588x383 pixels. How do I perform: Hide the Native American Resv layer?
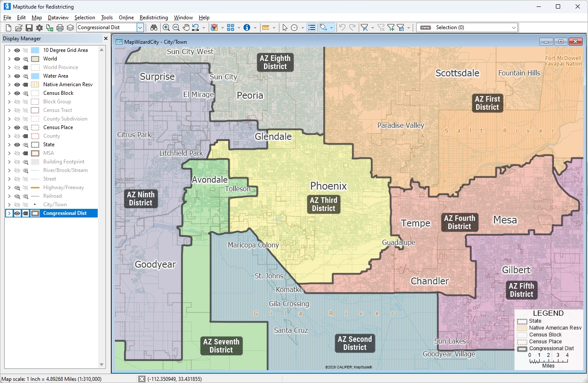click(17, 84)
